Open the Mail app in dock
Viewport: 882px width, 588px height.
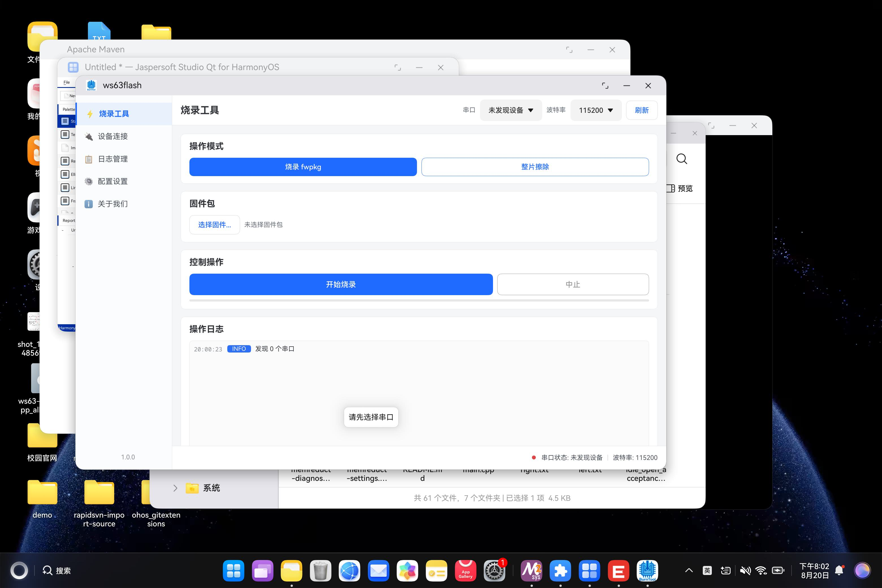[378, 571]
